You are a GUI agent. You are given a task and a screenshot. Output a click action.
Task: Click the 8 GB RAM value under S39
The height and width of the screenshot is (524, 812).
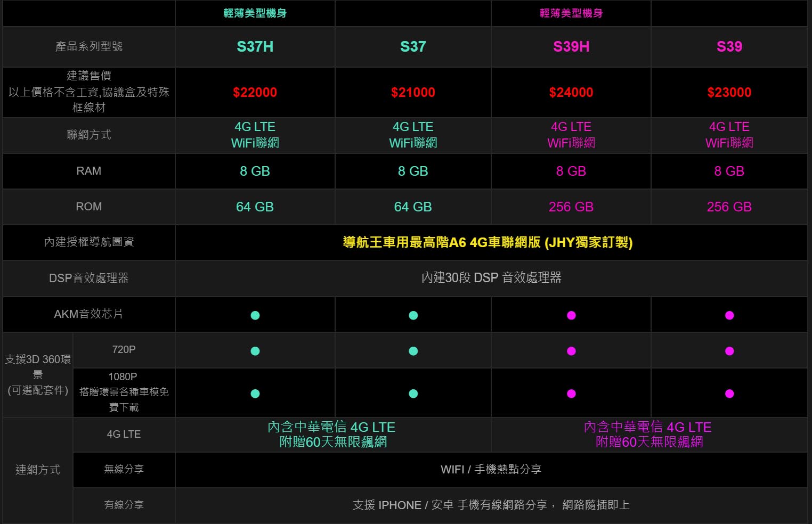tap(729, 171)
